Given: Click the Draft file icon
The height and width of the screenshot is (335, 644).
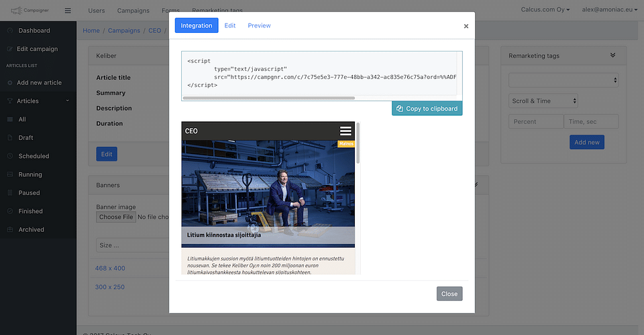Looking at the screenshot, I should pos(10,138).
